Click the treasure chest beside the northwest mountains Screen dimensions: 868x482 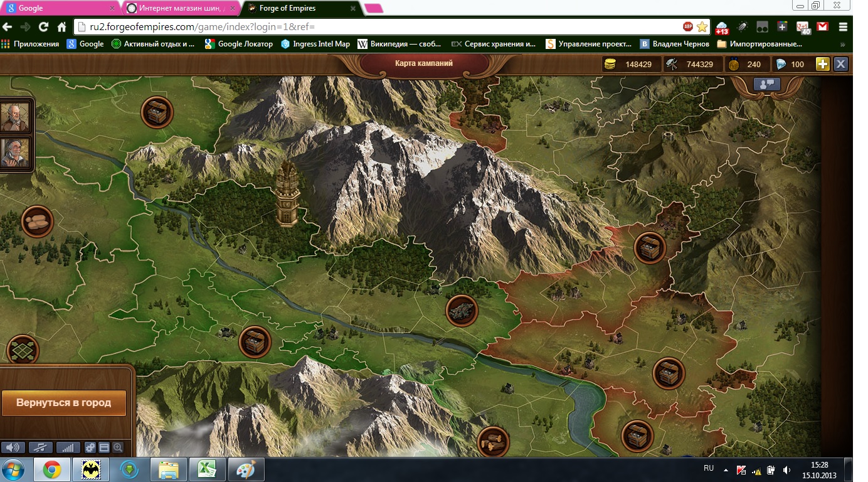point(157,112)
